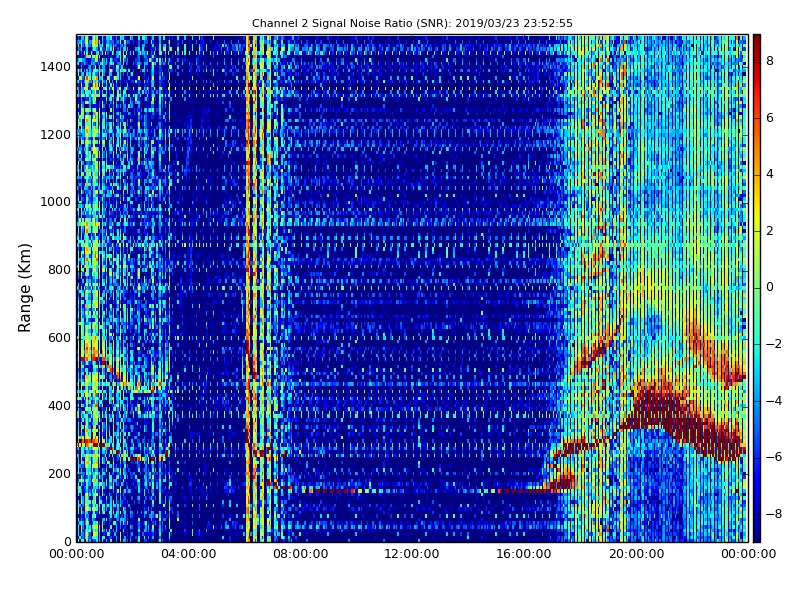This screenshot has height=600, width=800.
Task: Click the 'Range (Km)' y-axis label
Action: (24, 288)
